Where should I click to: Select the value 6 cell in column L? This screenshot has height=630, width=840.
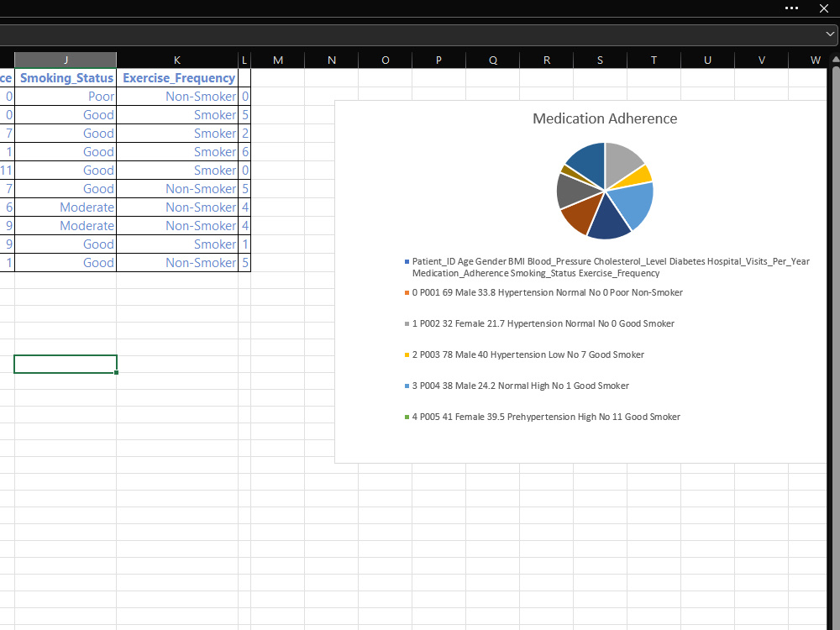244,151
